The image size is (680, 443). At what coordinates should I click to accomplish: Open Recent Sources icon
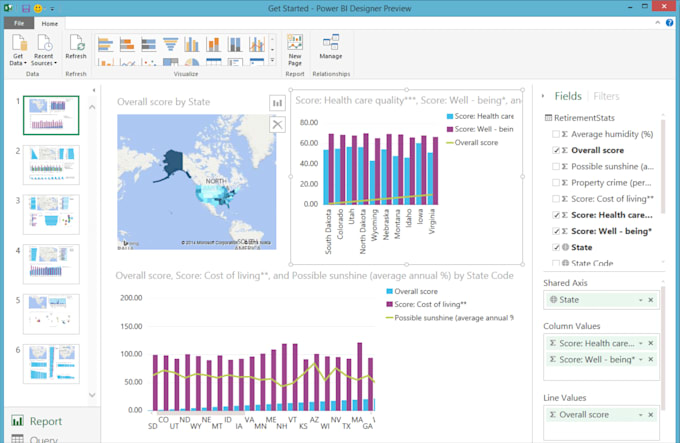pyautogui.click(x=44, y=43)
